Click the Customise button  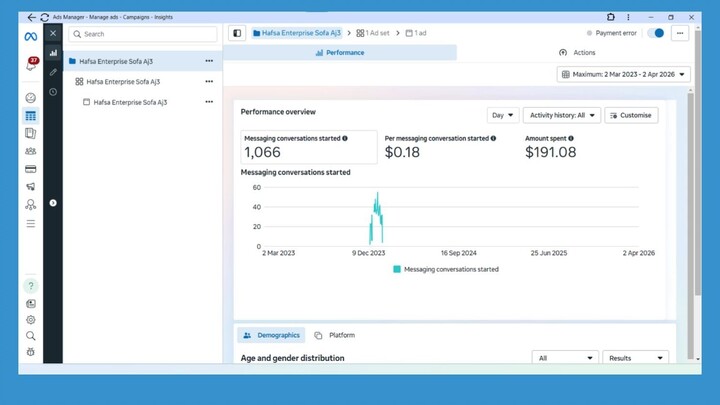(630, 115)
